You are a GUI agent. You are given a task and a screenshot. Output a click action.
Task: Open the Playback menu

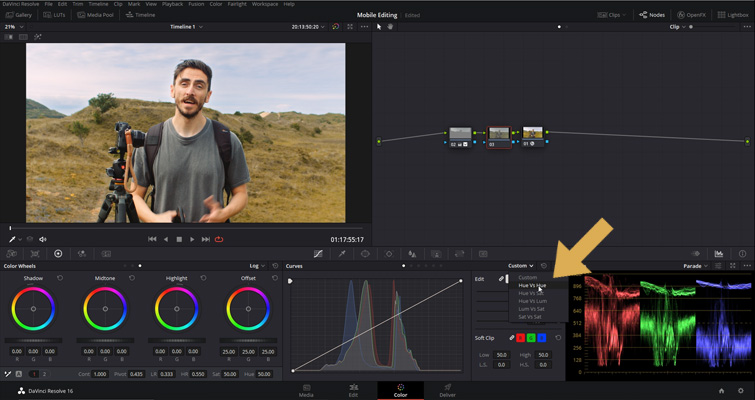tap(172, 4)
